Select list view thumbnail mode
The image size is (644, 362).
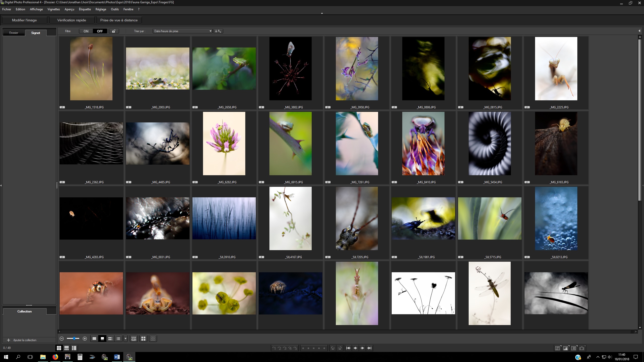tap(118, 339)
